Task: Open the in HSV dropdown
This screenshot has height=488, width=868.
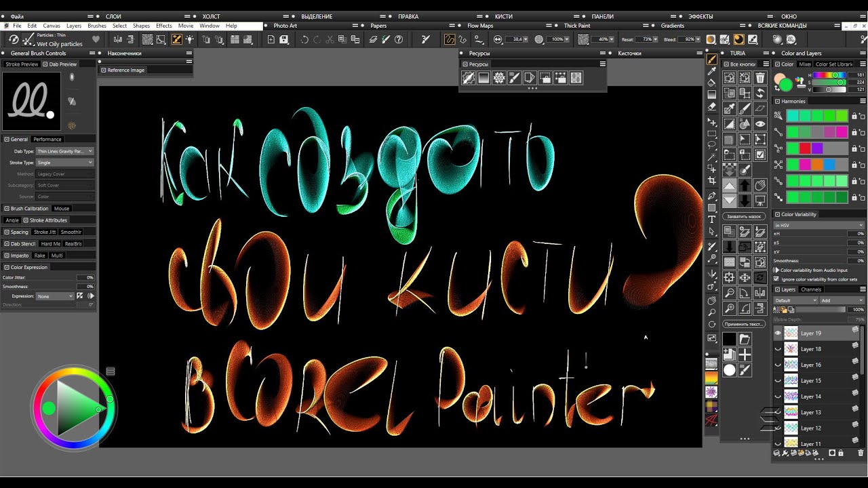Action: click(x=819, y=225)
